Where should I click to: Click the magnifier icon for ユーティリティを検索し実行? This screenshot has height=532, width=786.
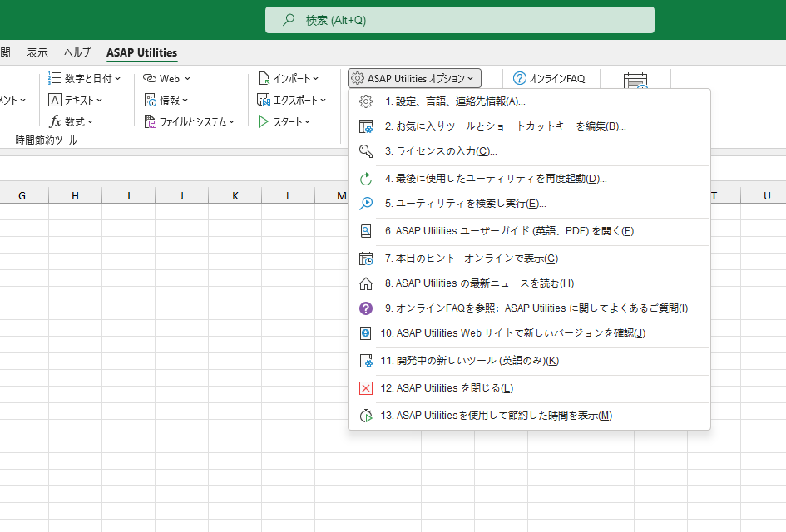(365, 203)
